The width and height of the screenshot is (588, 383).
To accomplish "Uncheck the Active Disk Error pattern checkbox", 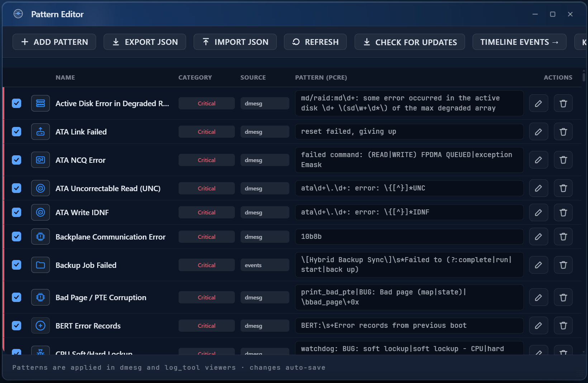I will (x=16, y=103).
